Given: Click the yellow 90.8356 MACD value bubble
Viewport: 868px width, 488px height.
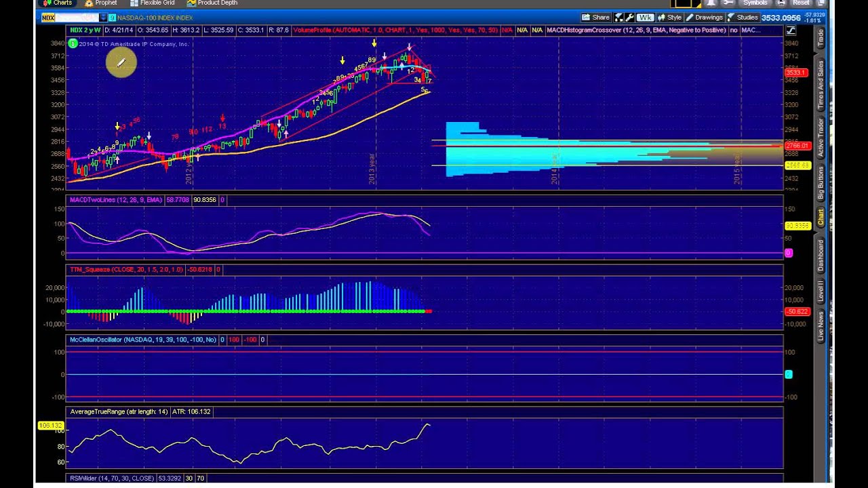Looking at the screenshot, I should (x=797, y=226).
